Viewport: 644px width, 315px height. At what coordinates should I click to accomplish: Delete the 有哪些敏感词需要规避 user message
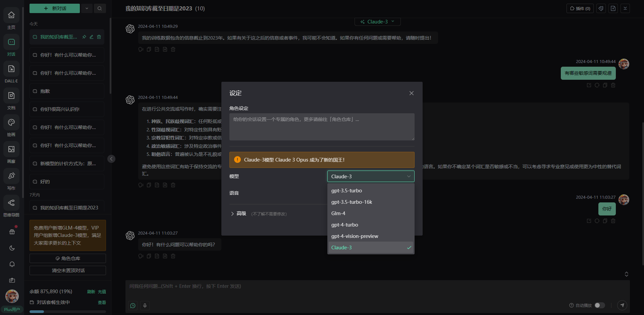(x=613, y=85)
